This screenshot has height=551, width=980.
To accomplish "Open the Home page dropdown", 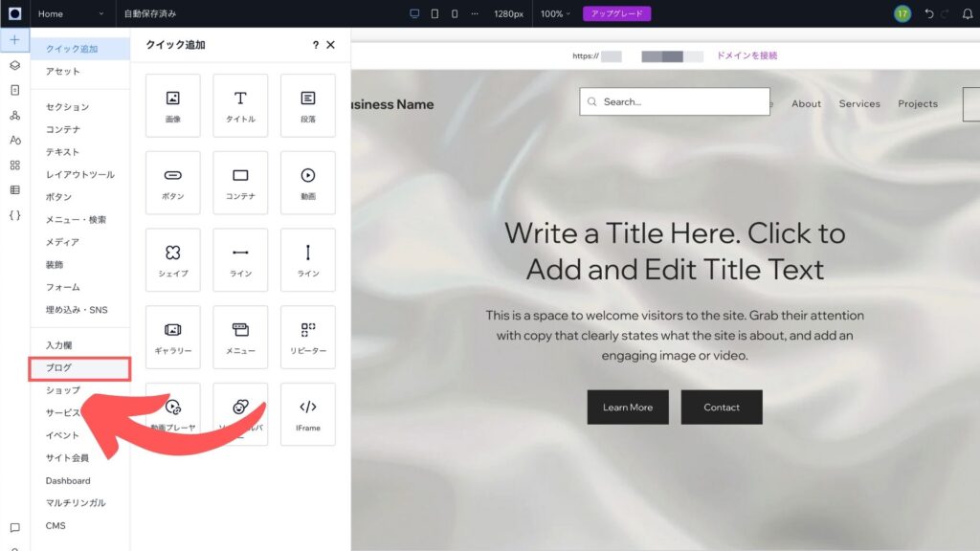I will 71,13.
